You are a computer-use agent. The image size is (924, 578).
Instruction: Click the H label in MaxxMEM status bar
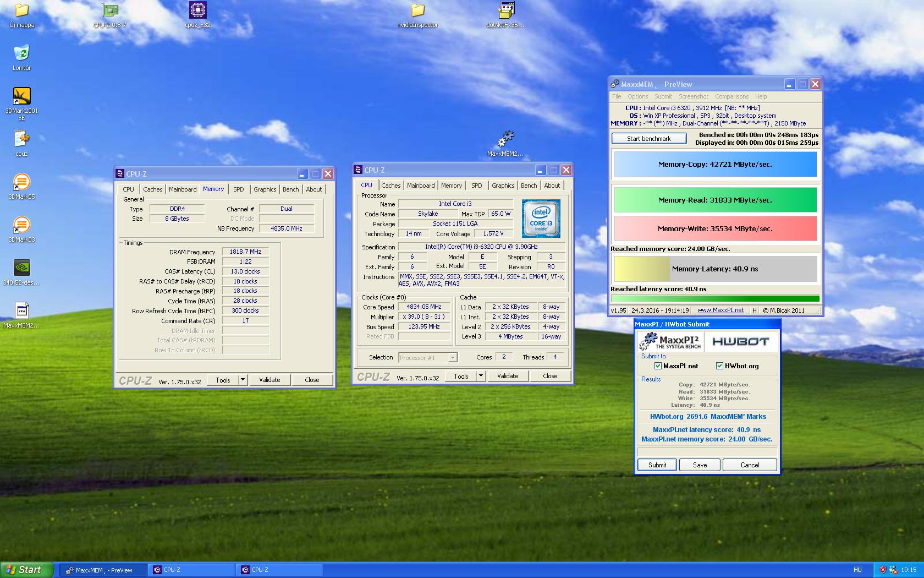coord(754,310)
